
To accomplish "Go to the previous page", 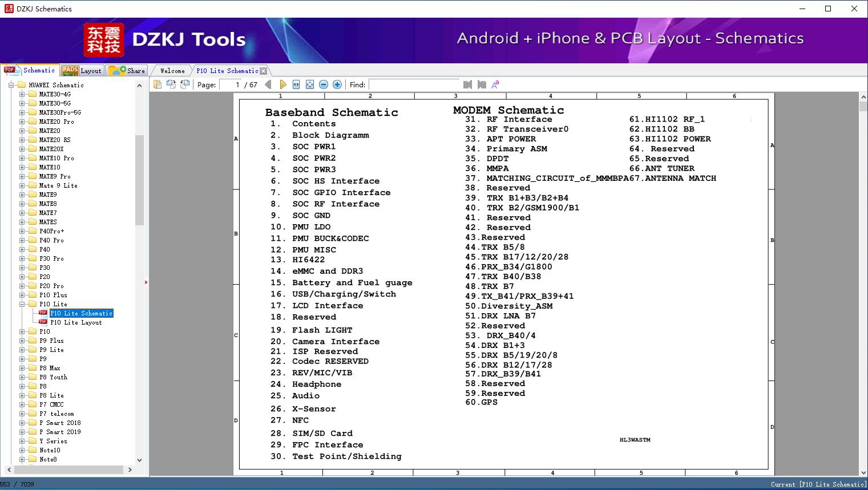I will pyautogui.click(x=268, y=84).
